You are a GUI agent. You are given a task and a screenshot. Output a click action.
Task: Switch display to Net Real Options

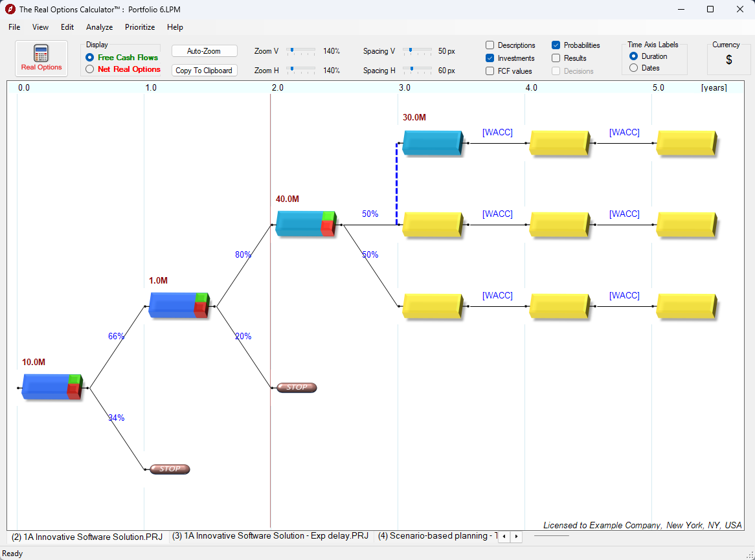click(x=89, y=69)
